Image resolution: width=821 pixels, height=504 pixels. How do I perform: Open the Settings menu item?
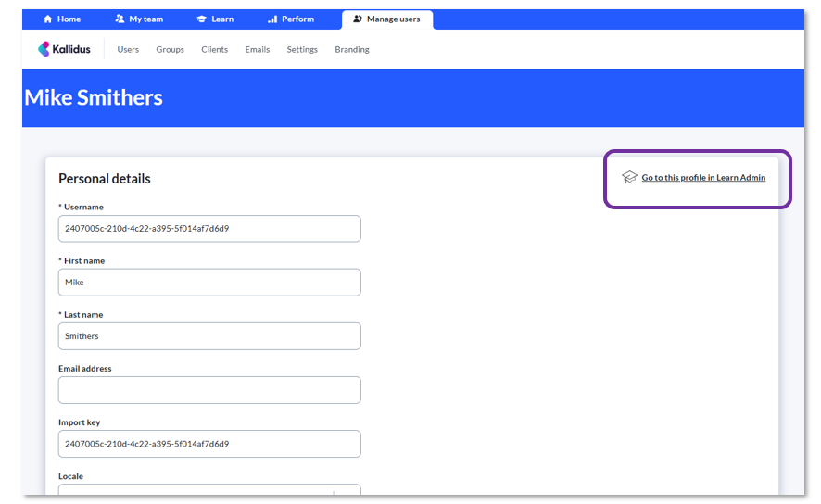click(x=302, y=50)
